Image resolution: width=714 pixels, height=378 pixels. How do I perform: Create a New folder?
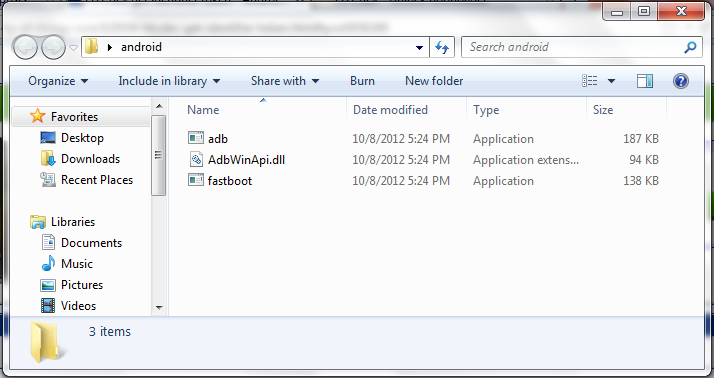[x=434, y=81]
